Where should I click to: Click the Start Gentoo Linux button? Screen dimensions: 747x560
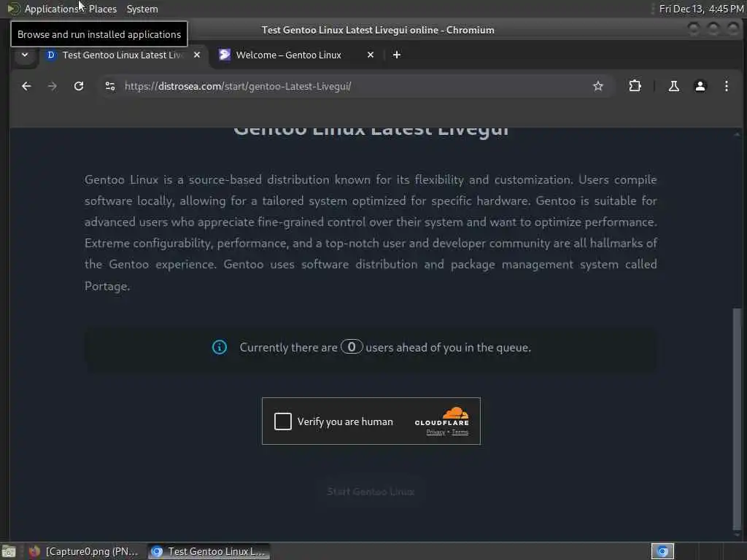[371, 491]
